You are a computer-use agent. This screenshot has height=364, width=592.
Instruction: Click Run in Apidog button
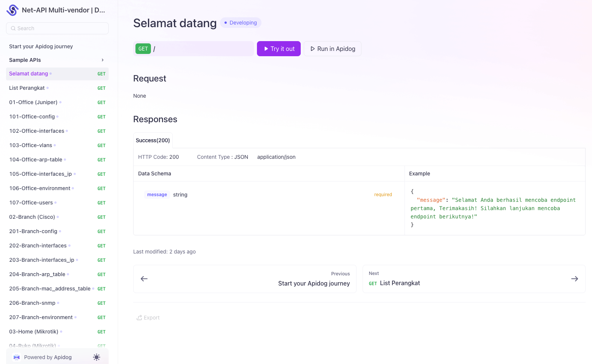(332, 49)
